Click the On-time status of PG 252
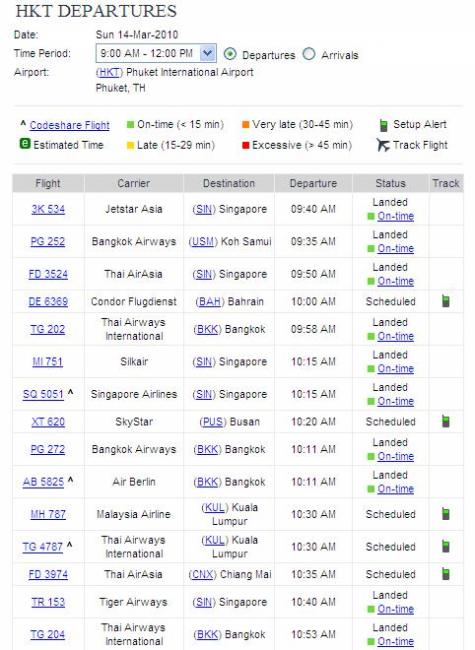The height and width of the screenshot is (650, 475). point(395,248)
